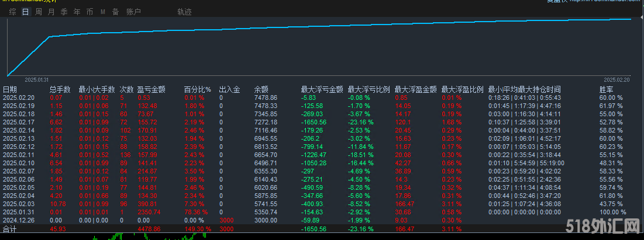Sort by the 次数 column header
This screenshot has height=240, width=644.
[126, 89]
